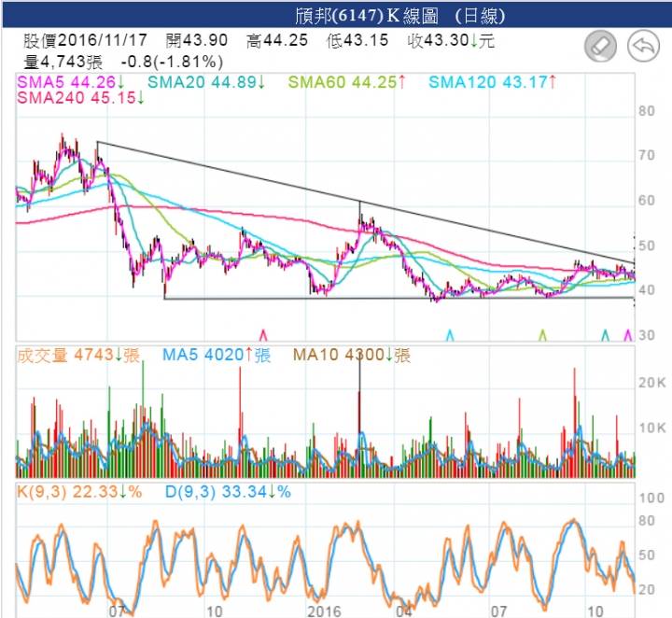Click the chart title 頎邦(6147) K線圖

click(367, 16)
